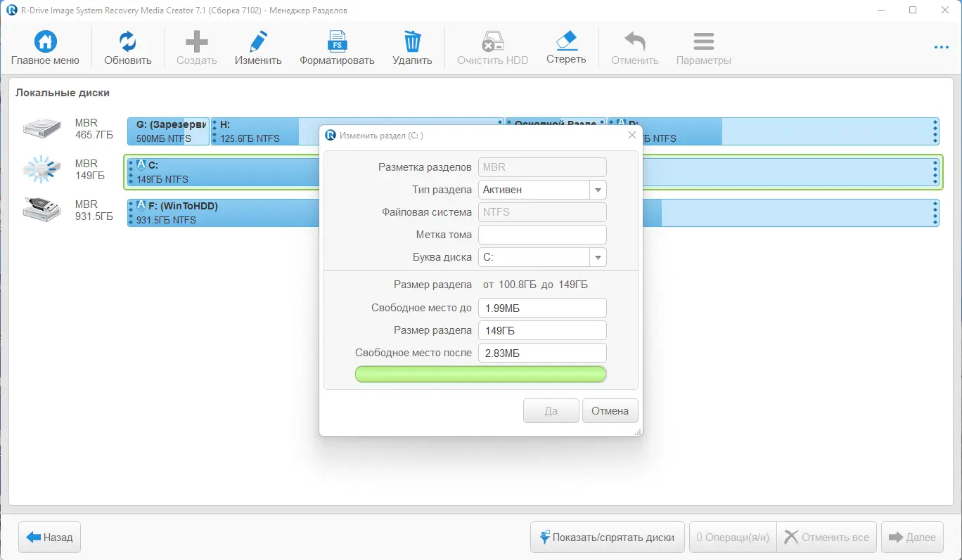Click the Очистить HDD icon
Image resolution: width=962 pixels, height=560 pixels.
click(492, 41)
